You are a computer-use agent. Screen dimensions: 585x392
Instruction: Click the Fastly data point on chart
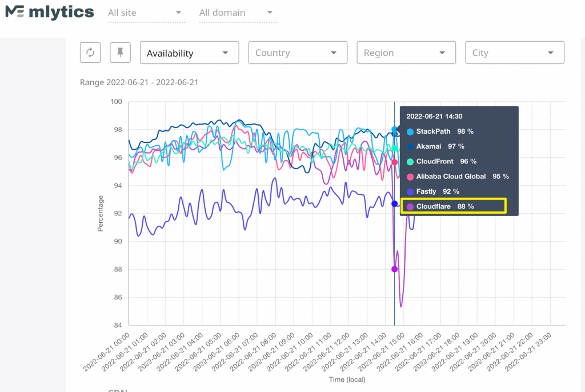tap(394, 203)
